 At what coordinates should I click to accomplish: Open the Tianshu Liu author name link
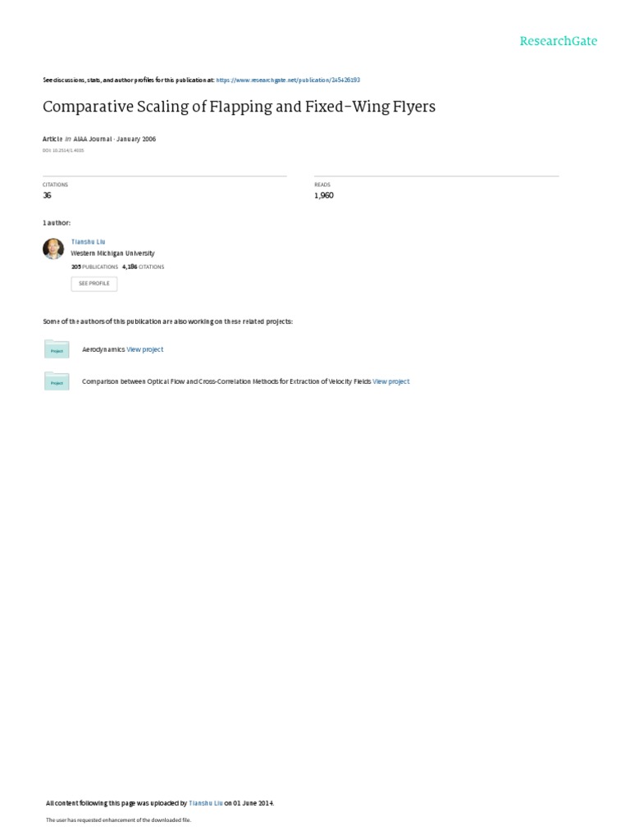click(x=89, y=242)
